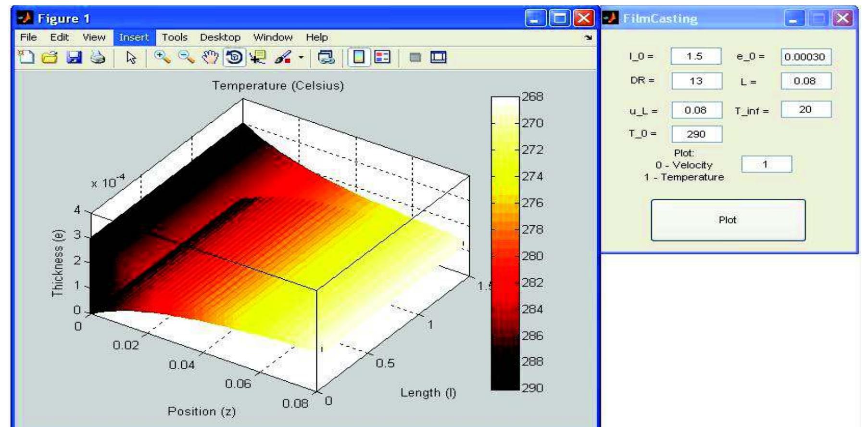The width and height of the screenshot is (868, 427).
Task: Open the File menu
Action: click(28, 37)
